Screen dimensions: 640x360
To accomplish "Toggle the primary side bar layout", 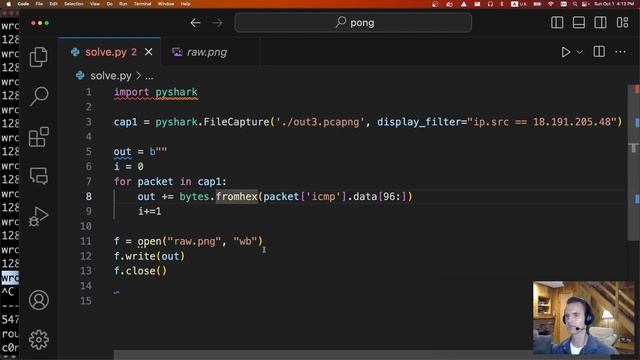I will point(557,22).
